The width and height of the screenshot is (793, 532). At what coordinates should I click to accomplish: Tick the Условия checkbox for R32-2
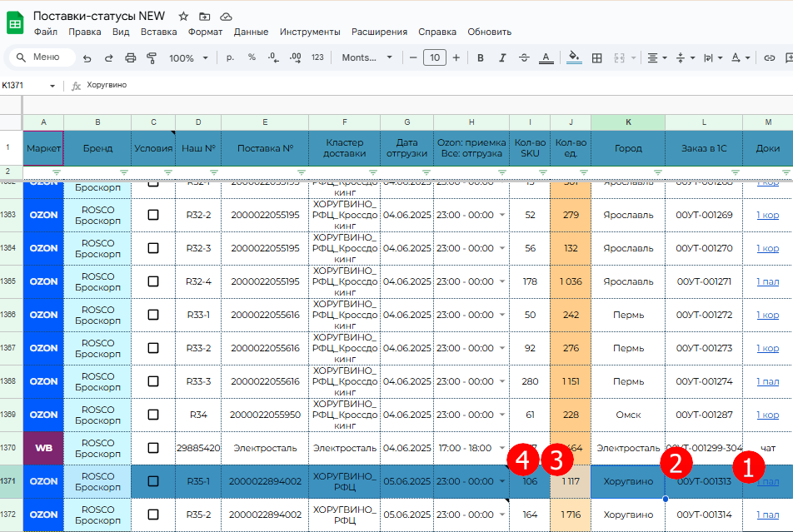153,215
